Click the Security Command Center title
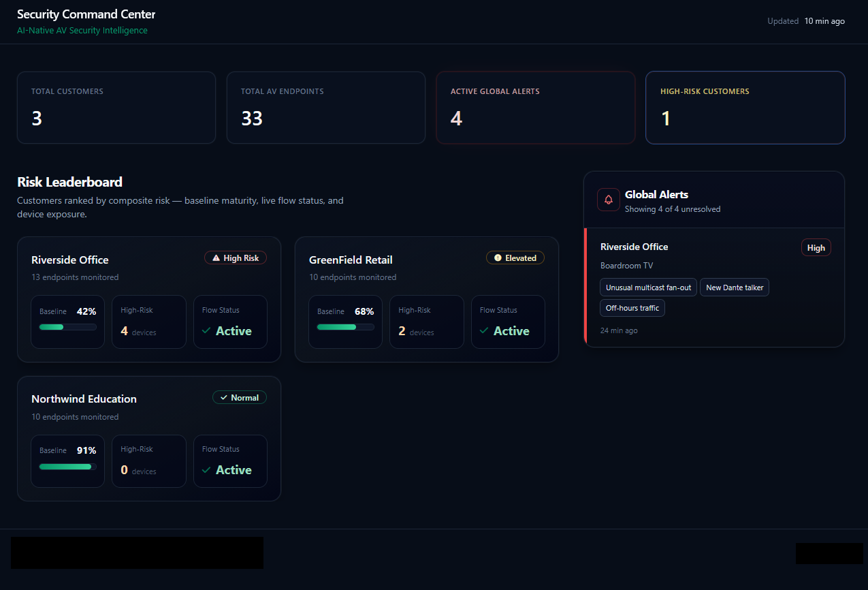The height and width of the screenshot is (590, 868). coord(86,14)
